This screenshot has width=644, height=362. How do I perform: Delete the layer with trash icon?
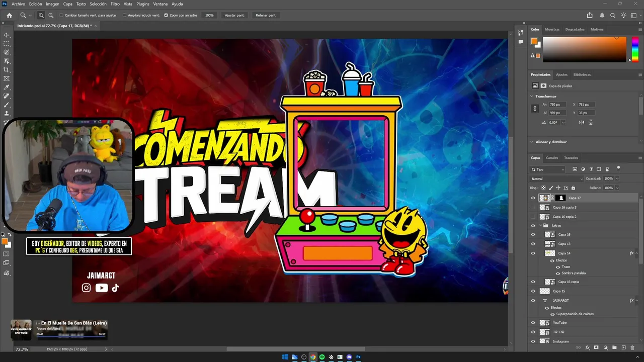point(632,347)
